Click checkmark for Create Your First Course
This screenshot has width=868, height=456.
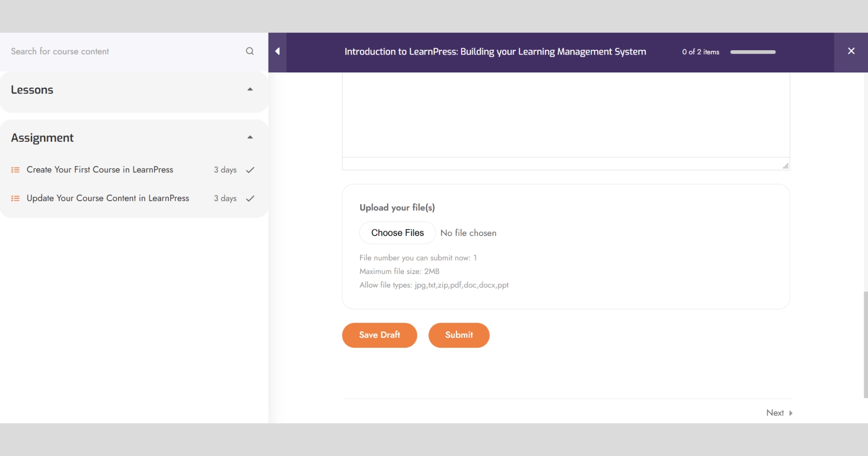click(x=250, y=170)
